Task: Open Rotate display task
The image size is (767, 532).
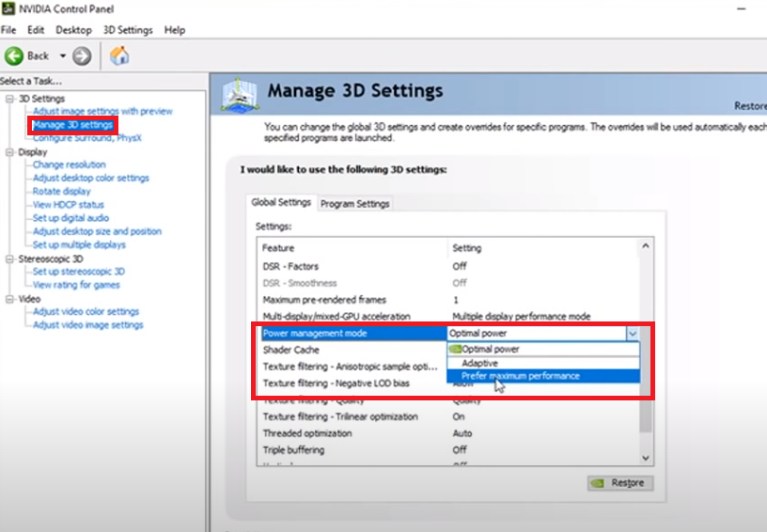Action: tap(62, 191)
